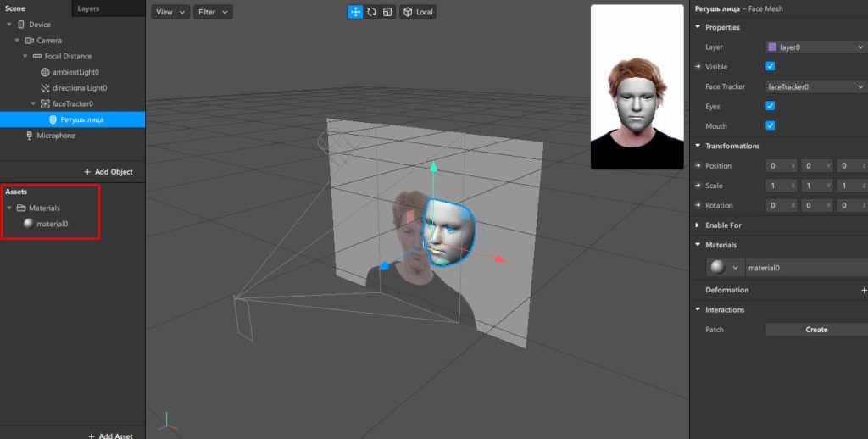The image size is (868, 439).
Task: Collapse the Camera tree node
Action: [17, 41]
